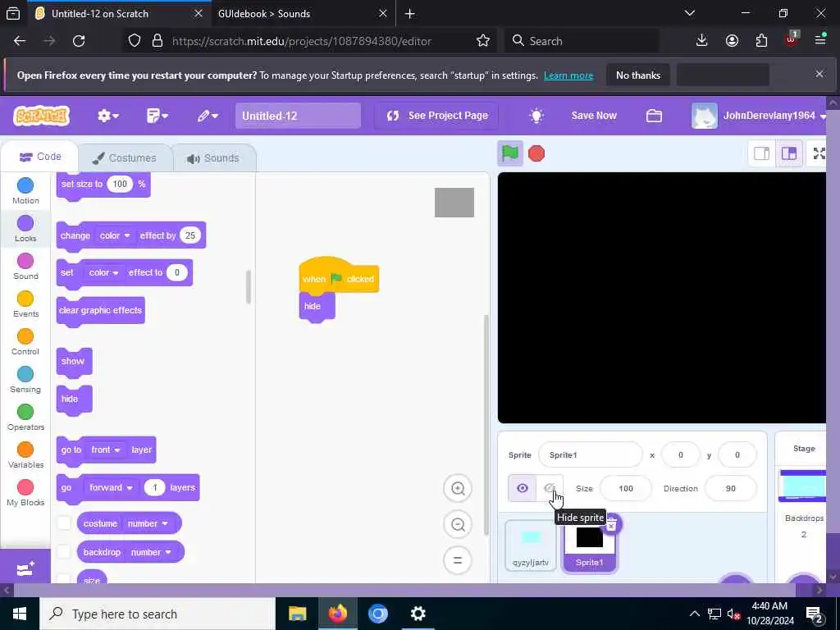Select the Looks block category

(x=25, y=229)
